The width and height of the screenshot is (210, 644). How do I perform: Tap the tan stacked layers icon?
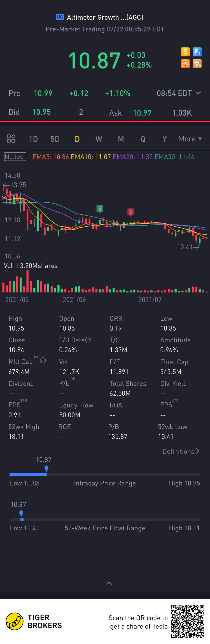point(197,64)
